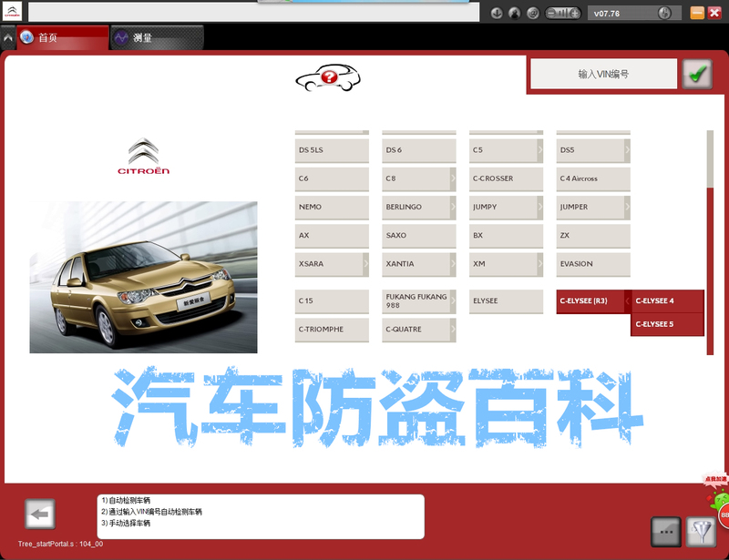The width and height of the screenshot is (729, 560).
Task: Select C-ELYSEE 4 from the submenu
Action: tap(668, 301)
